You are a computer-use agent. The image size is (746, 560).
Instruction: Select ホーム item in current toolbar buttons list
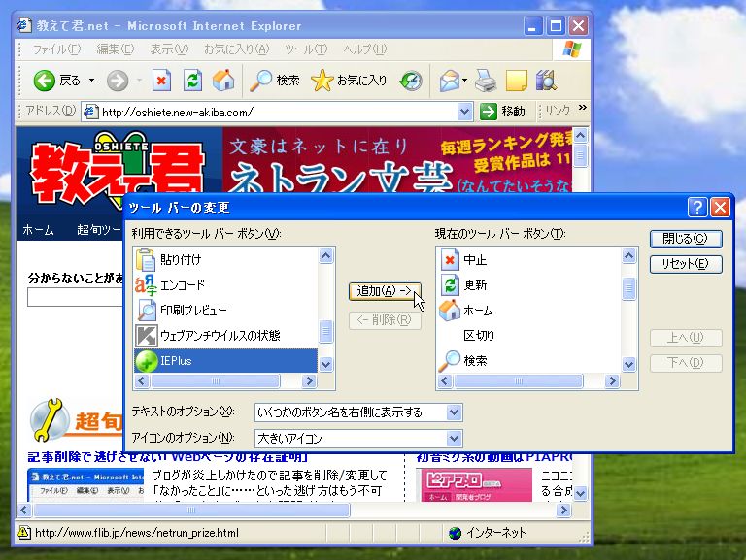tap(529, 310)
